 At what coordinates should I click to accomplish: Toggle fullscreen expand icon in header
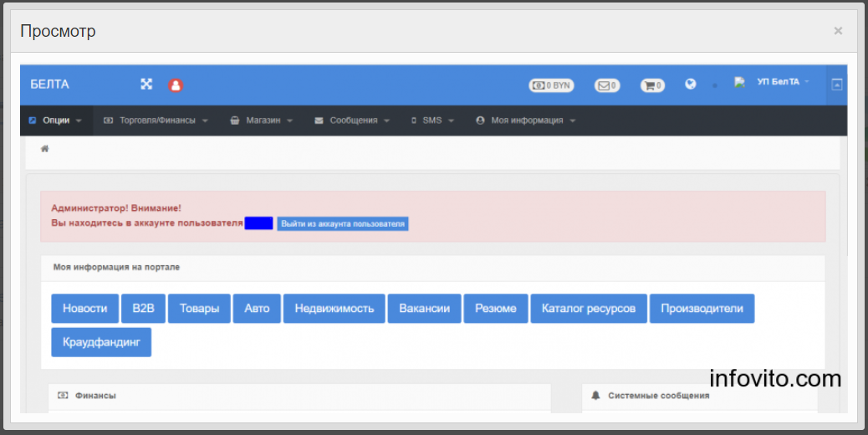click(146, 84)
